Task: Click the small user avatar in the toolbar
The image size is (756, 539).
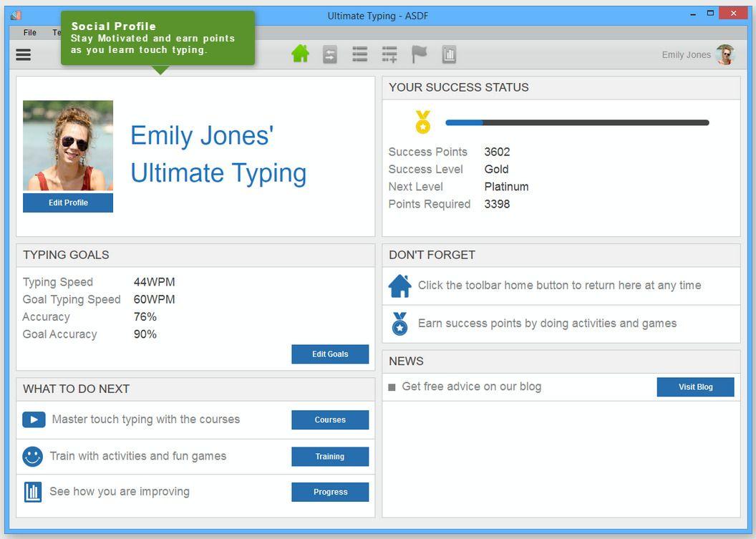Action: tap(725, 54)
